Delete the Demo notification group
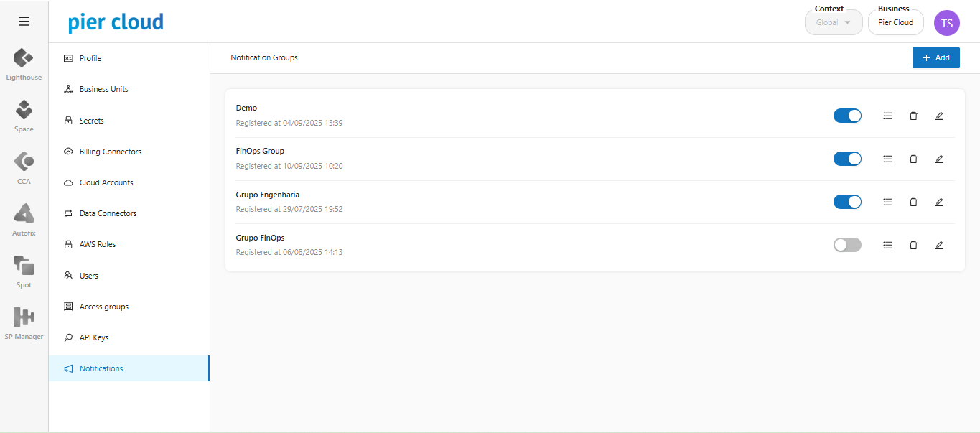Viewport: 980px width, 433px height. click(x=913, y=116)
